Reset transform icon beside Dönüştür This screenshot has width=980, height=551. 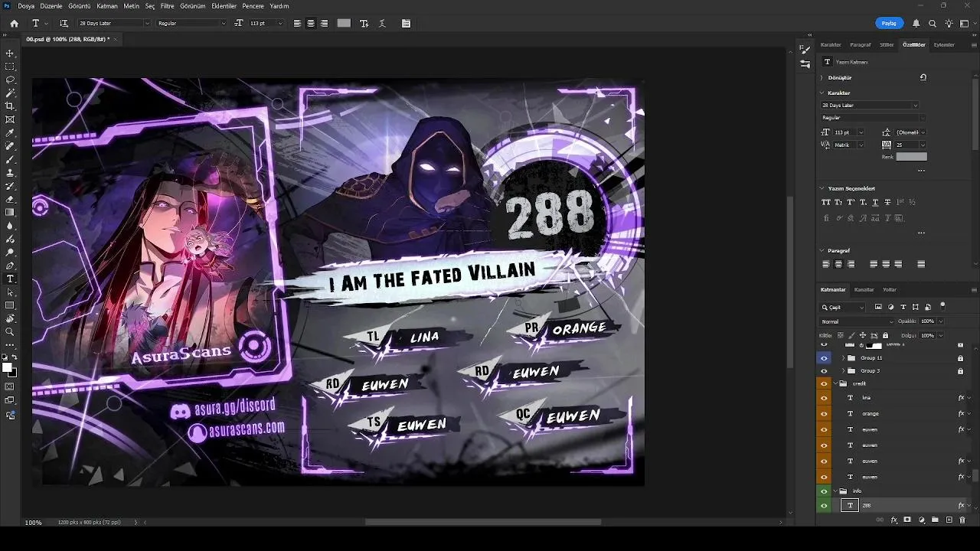(923, 77)
